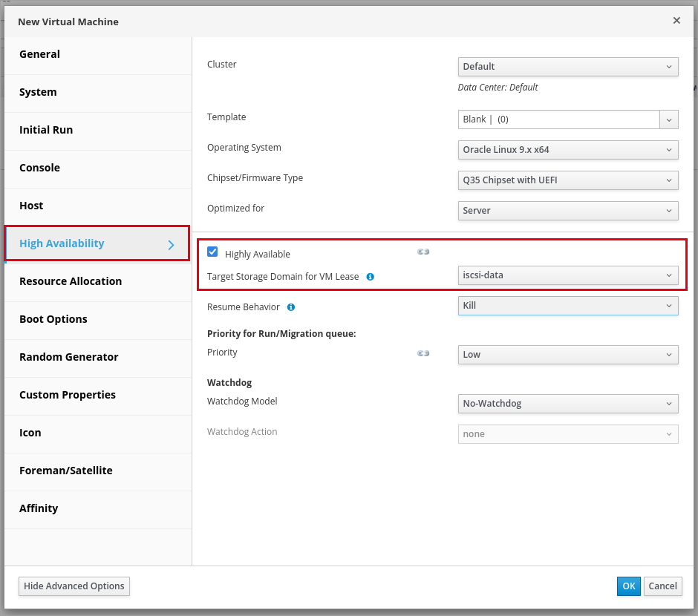Click Hide Advanced Options button
The height and width of the screenshot is (616, 698).
click(x=74, y=586)
